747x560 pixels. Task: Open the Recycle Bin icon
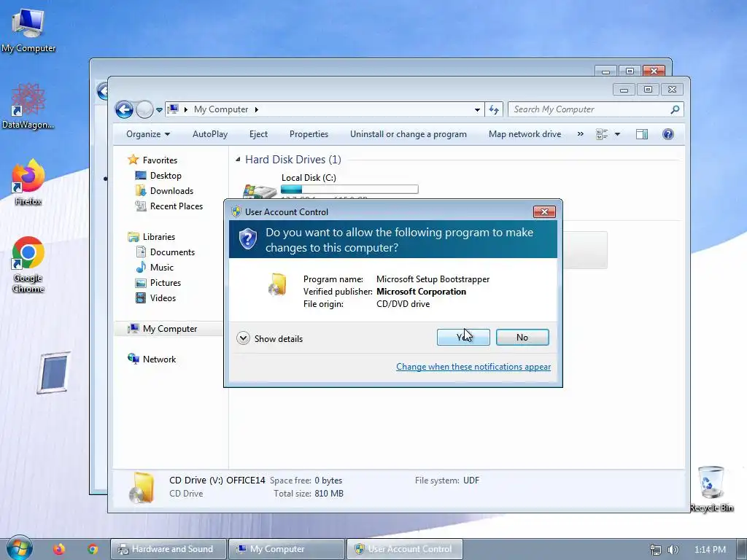pos(711,489)
